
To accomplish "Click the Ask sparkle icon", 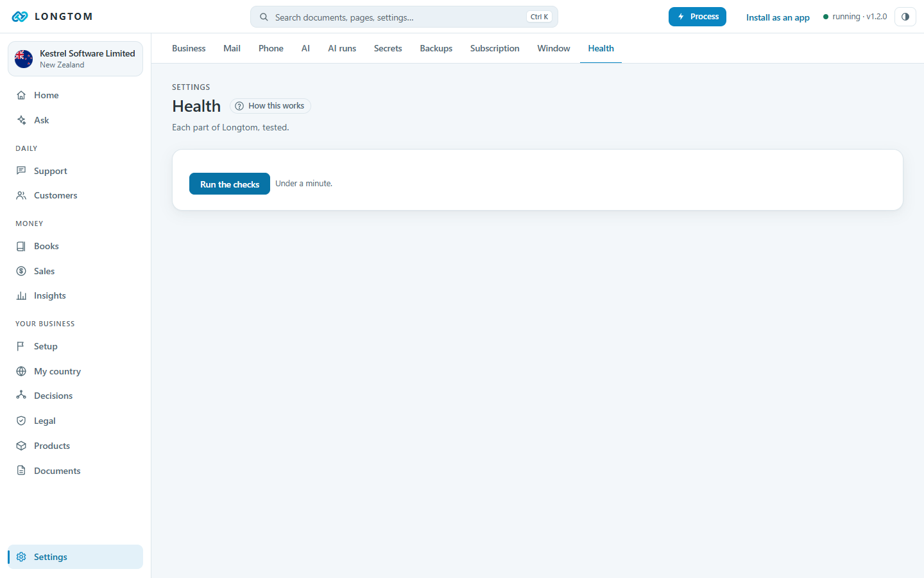I will pos(21,120).
